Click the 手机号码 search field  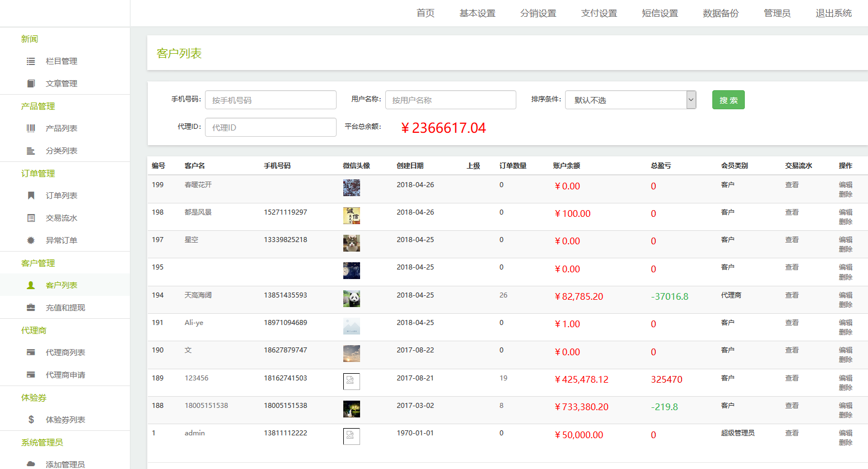click(x=270, y=100)
